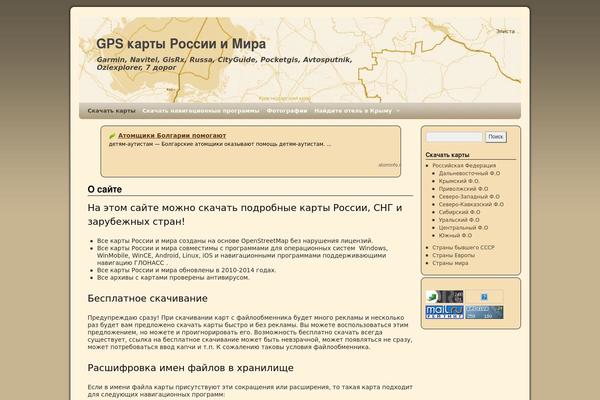Click bullet about maps updated in 2010-2014

pos(186,270)
